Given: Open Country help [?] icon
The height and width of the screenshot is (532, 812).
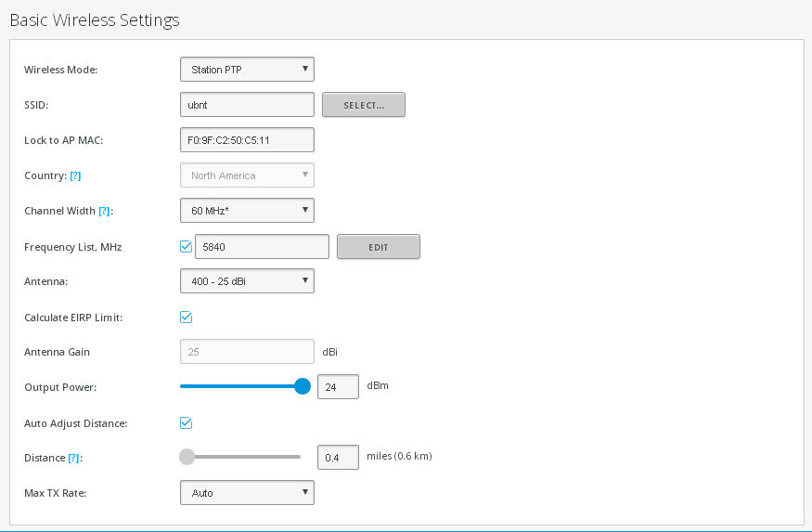Looking at the screenshot, I should pyautogui.click(x=75, y=175).
